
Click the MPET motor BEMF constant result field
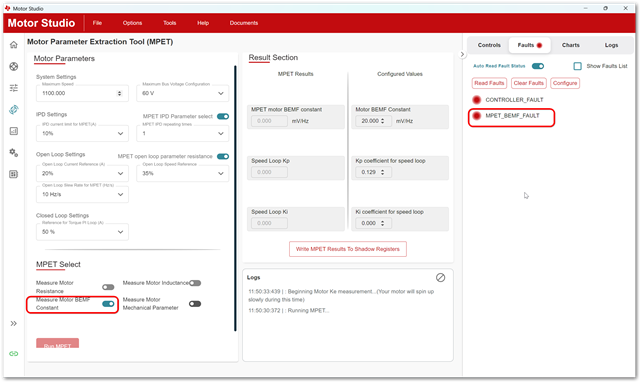269,121
